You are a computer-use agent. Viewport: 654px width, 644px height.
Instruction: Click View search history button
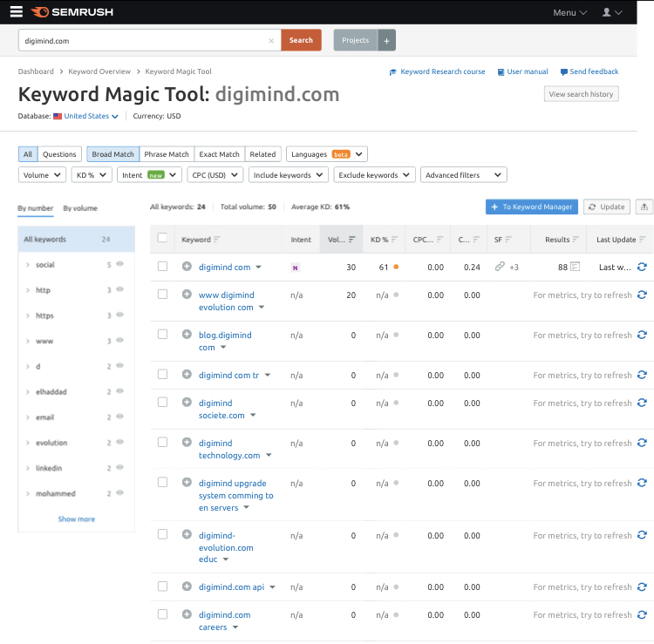tap(581, 94)
